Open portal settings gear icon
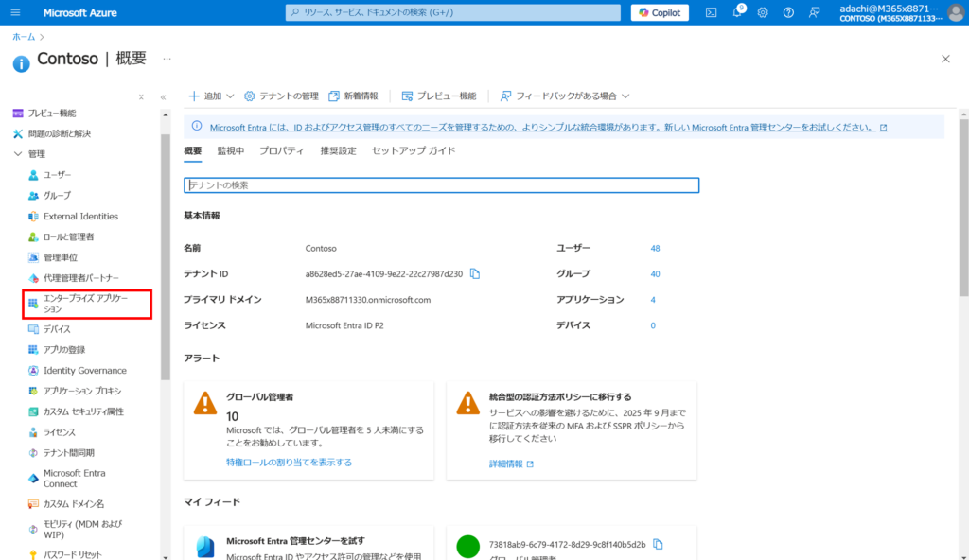The image size is (969, 560). point(763,12)
